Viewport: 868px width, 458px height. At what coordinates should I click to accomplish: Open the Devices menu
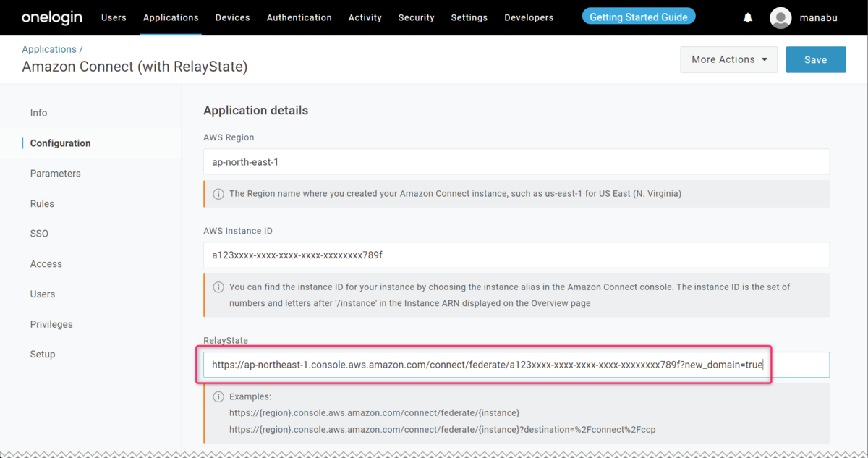pos(232,17)
